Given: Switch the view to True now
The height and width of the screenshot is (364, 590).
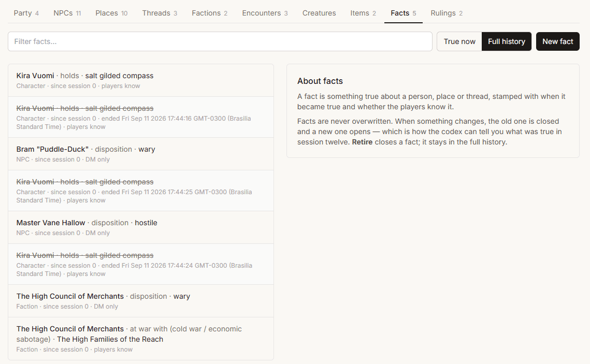Looking at the screenshot, I should point(459,41).
